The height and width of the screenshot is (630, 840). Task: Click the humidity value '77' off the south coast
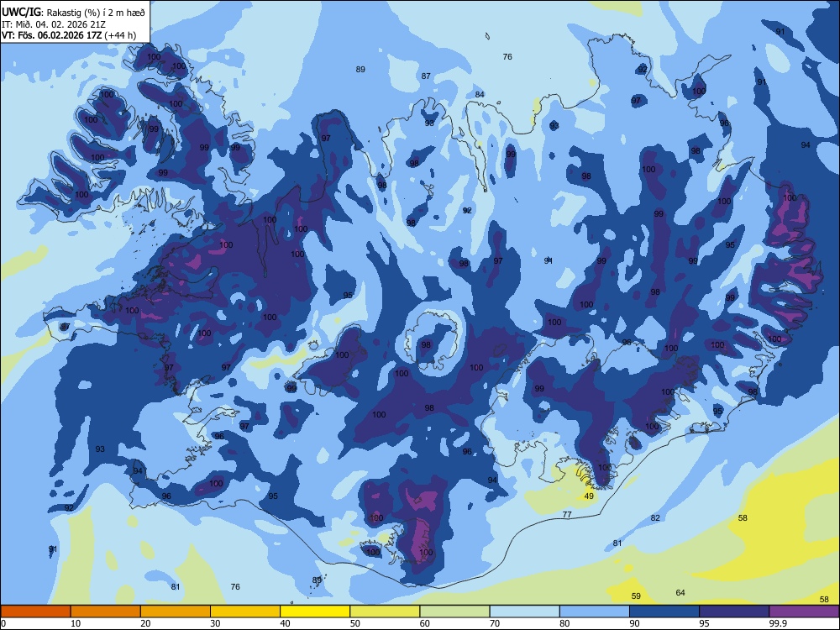(567, 515)
